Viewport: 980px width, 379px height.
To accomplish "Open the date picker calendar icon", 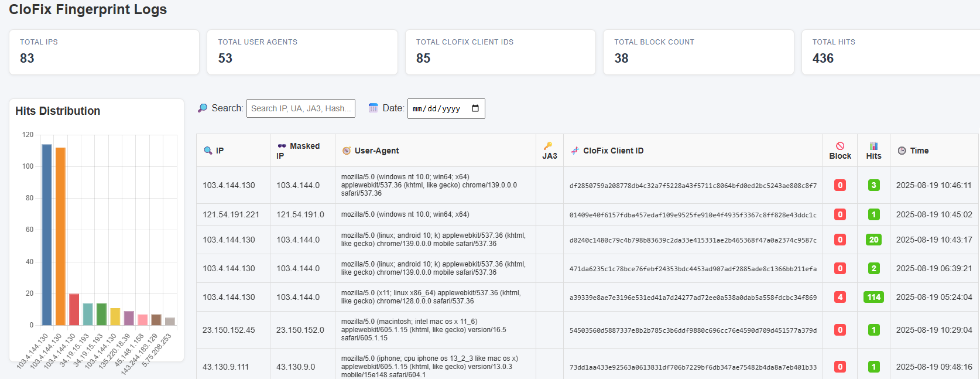I will point(475,108).
